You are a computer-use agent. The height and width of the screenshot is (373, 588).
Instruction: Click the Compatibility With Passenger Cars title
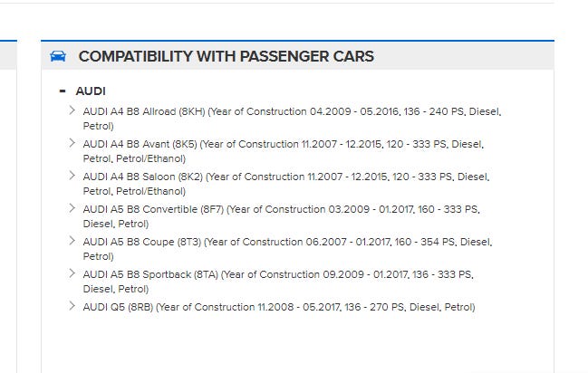click(x=226, y=56)
